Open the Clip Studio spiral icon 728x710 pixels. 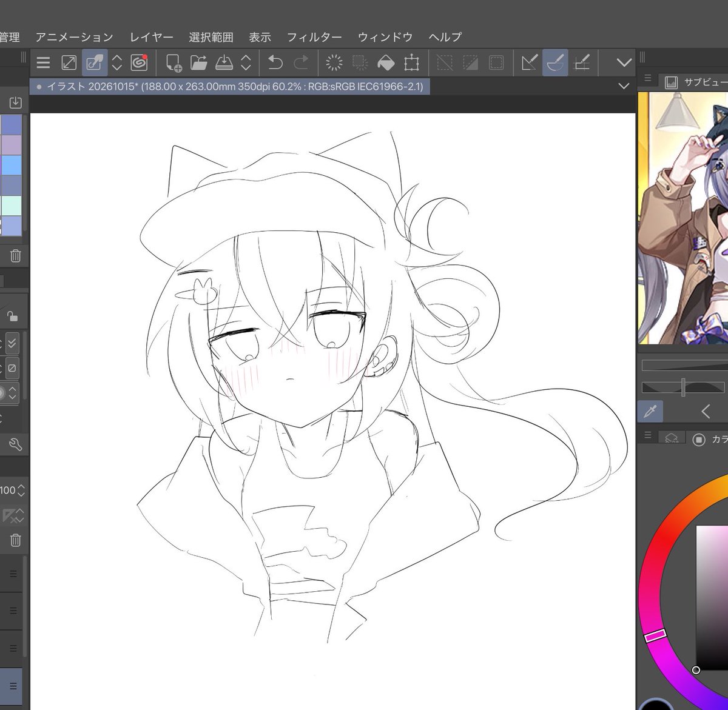(x=140, y=62)
